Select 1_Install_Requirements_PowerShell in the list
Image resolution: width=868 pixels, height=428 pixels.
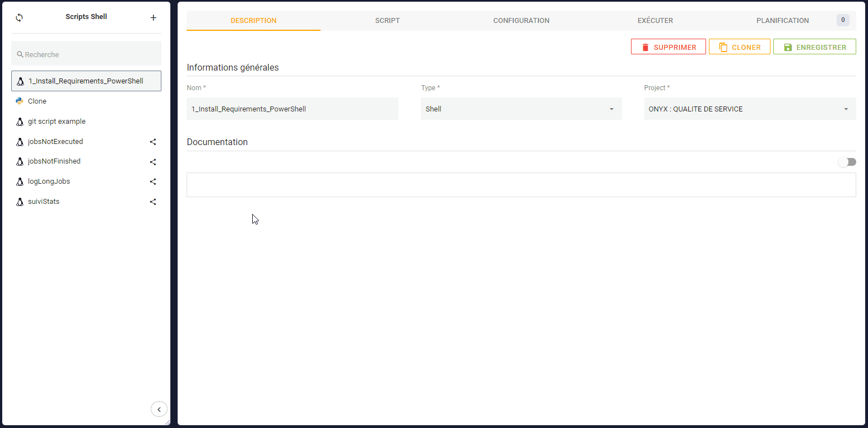[86, 81]
